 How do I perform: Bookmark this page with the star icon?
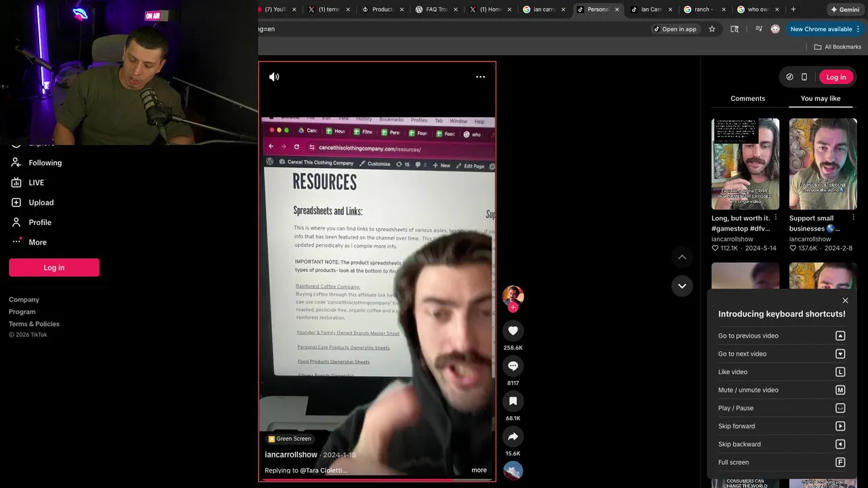click(712, 29)
